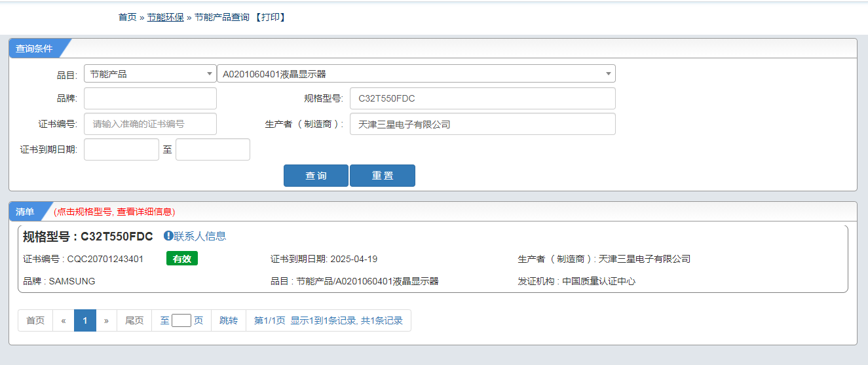Click the 规格型号 field containing C32T550FDC

click(483, 98)
